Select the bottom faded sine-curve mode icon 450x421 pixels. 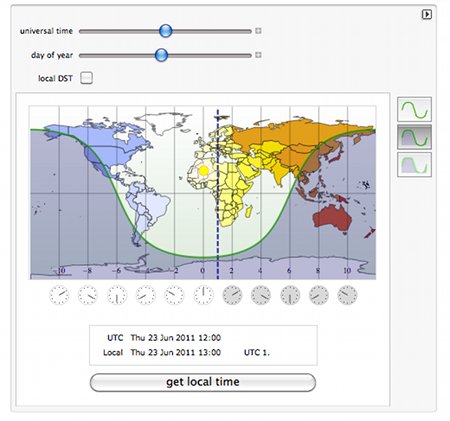pos(414,165)
